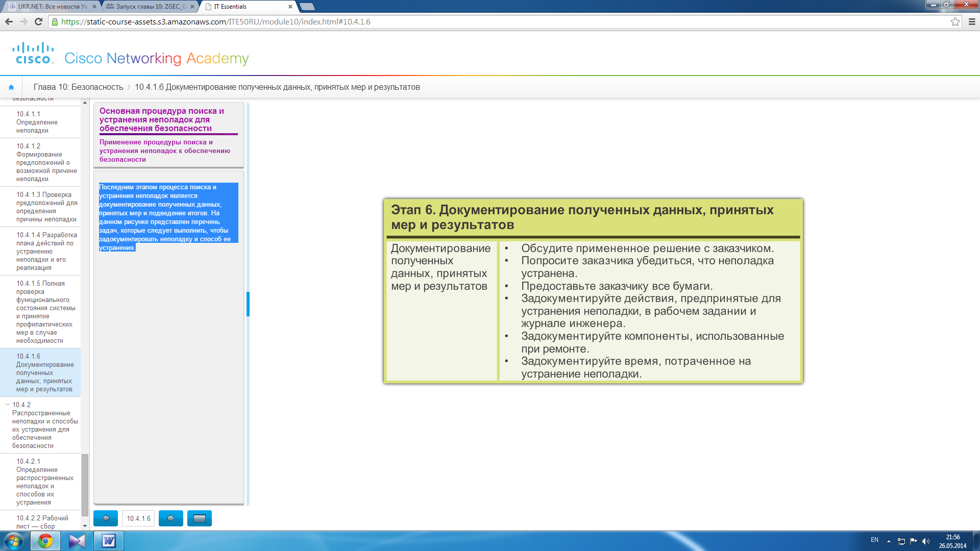Image resolution: width=980 pixels, height=551 pixels.
Task: Click sidebar scrollbar up arrow
Action: pyautogui.click(x=85, y=103)
